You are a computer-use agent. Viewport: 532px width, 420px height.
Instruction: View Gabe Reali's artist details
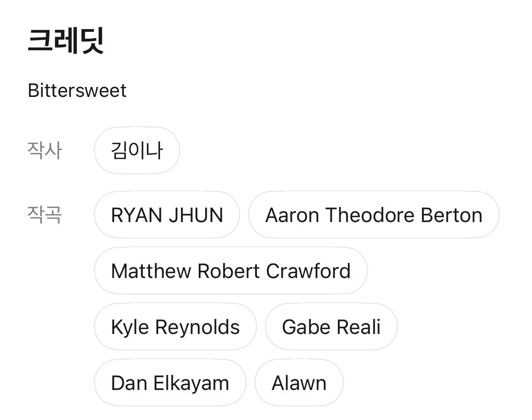click(x=331, y=327)
